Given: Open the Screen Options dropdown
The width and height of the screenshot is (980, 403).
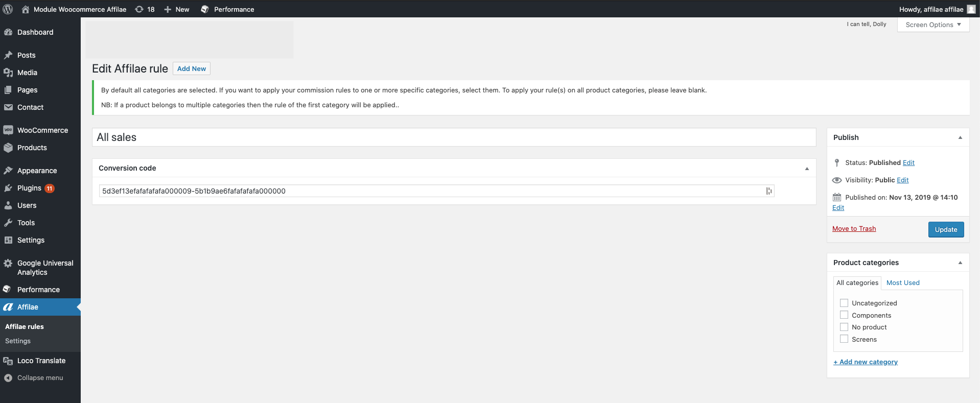Looking at the screenshot, I should coord(933,25).
